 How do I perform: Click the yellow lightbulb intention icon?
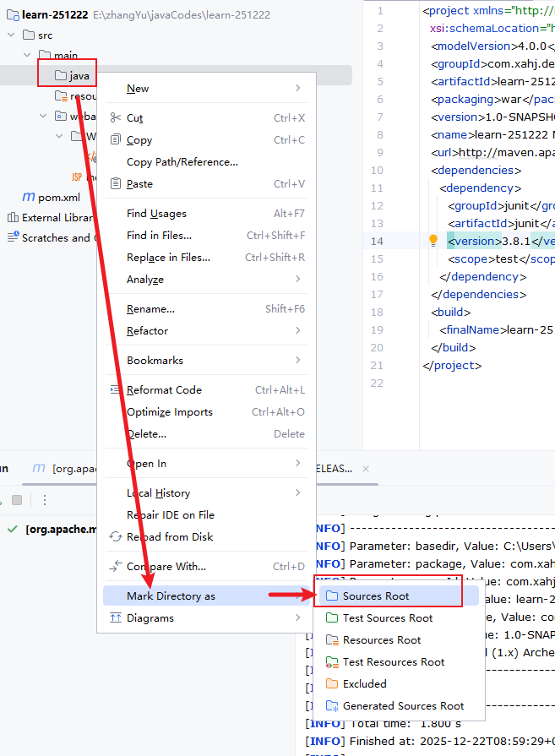click(433, 240)
